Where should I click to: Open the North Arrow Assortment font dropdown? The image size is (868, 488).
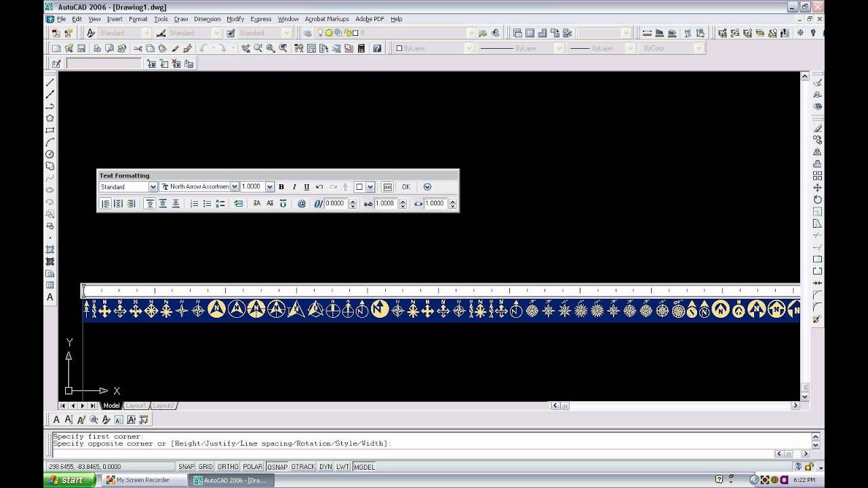pyautogui.click(x=235, y=187)
